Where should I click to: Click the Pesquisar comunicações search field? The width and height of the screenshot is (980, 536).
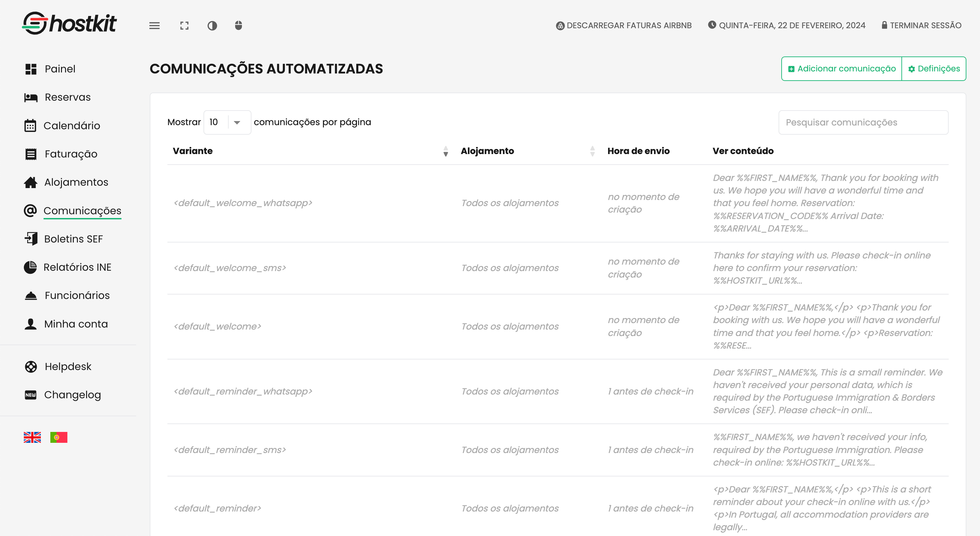863,122
